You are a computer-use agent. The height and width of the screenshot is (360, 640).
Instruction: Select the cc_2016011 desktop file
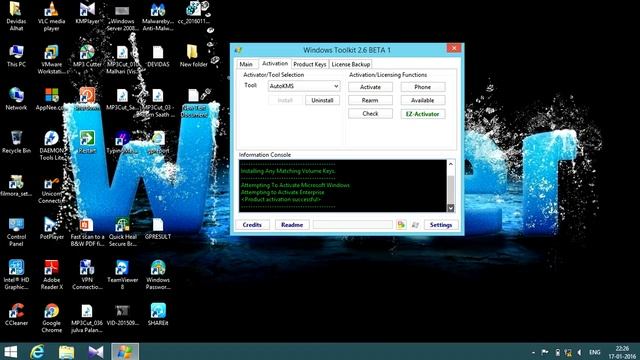tap(193, 13)
